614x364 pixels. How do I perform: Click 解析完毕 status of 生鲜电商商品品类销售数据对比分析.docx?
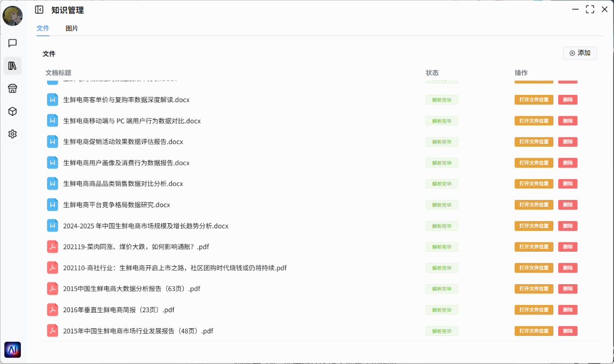(x=441, y=184)
